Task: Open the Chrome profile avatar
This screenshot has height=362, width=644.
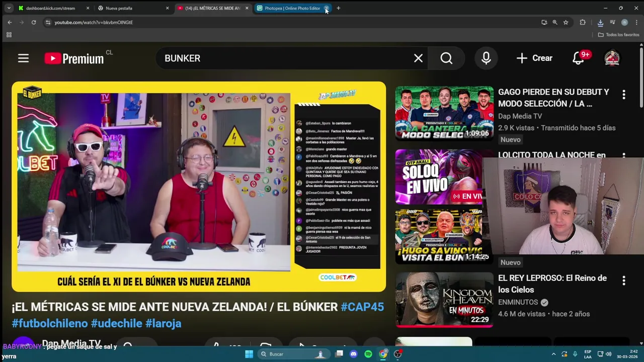Action: [x=624, y=22]
